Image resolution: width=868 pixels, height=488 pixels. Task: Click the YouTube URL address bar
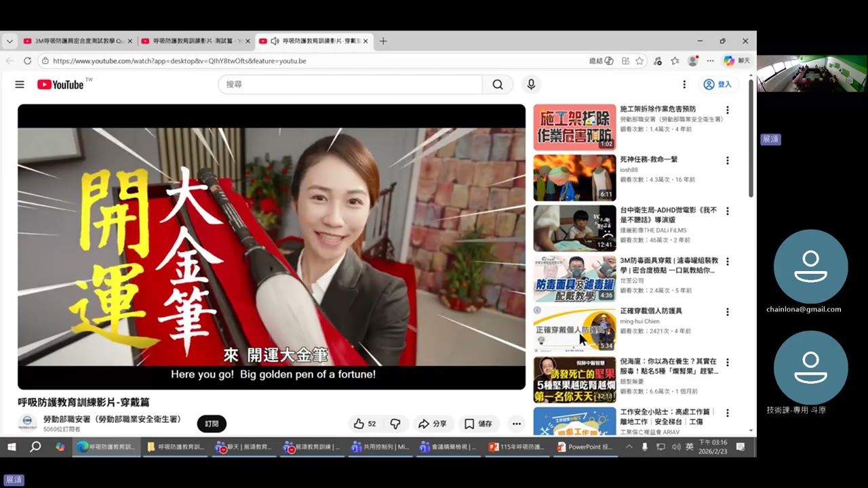312,60
